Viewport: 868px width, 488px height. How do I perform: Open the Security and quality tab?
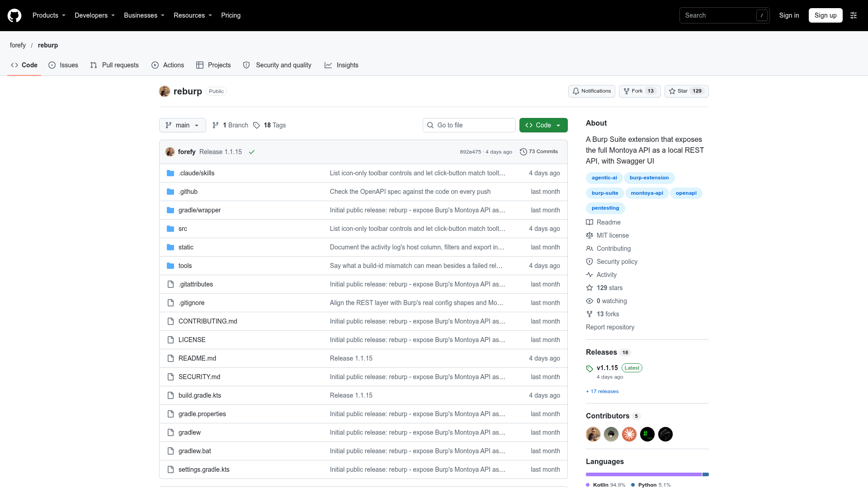click(x=277, y=65)
